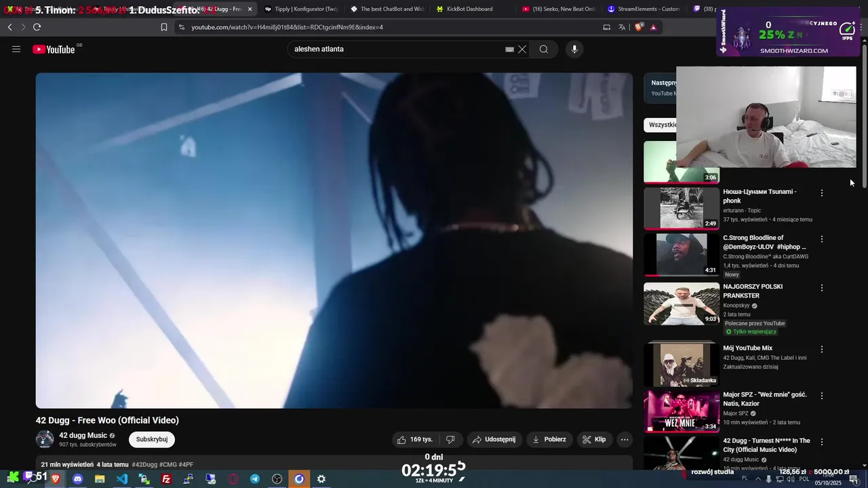This screenshot has width=868, height=488.
Task: Open options for C.Strong Bloodline video
Action: click(x=822, y=239)
